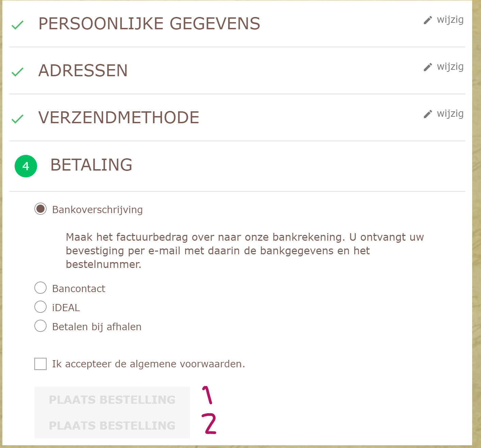Image resolution: width=481 pixels, height=448 pixels.
Task: Click the wijzig link for Adressen
Action: coord(450,67)
